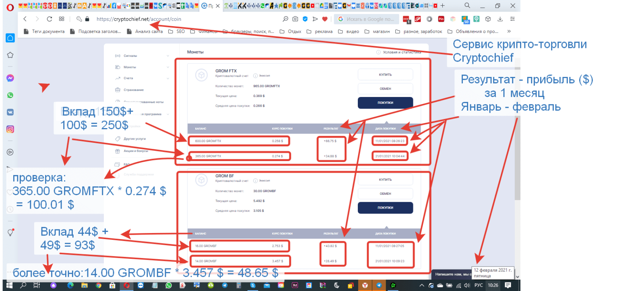Image resolution: width=644 pixels, height=291 pixels.
Task: Send page to My Flow arrow icon
Action: (x=315, y=19)
